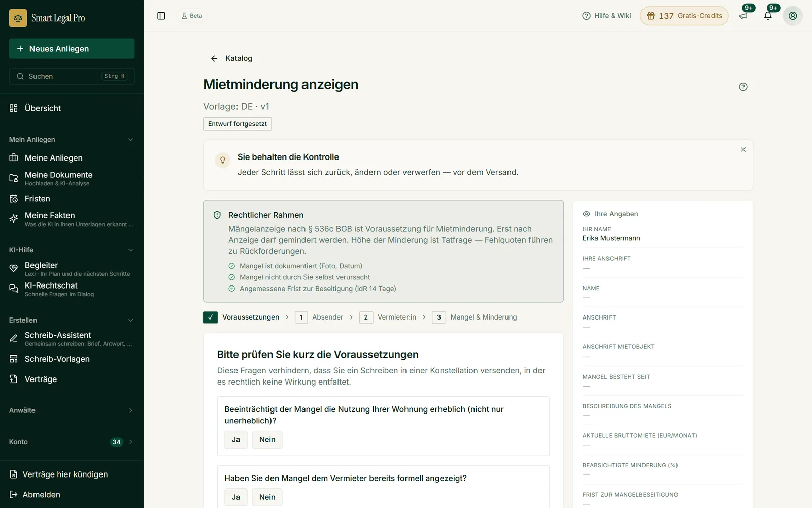Open the user profile avatar icon

793,16
